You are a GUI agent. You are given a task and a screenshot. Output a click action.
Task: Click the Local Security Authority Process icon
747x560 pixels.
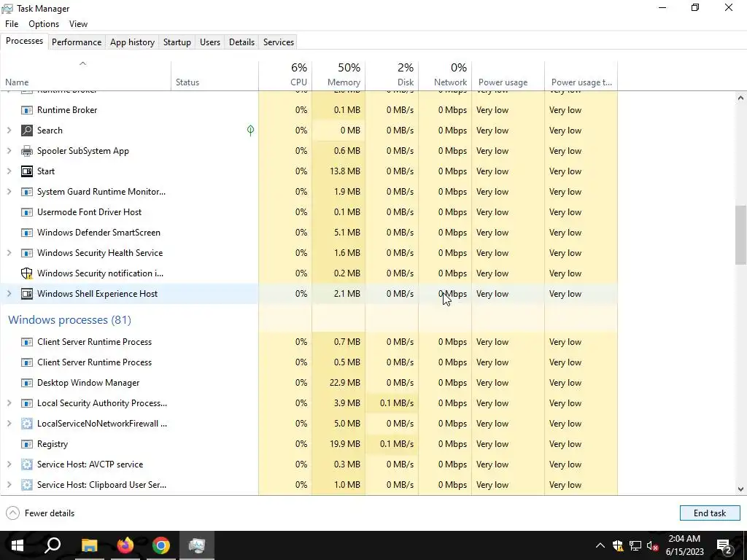pos(27,403)
